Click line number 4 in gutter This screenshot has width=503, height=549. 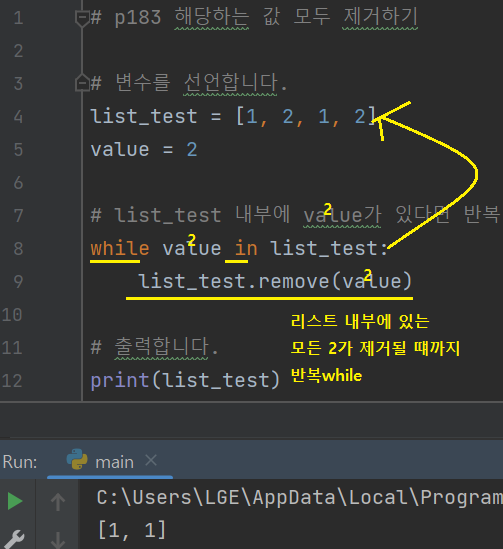coord(18,117)
